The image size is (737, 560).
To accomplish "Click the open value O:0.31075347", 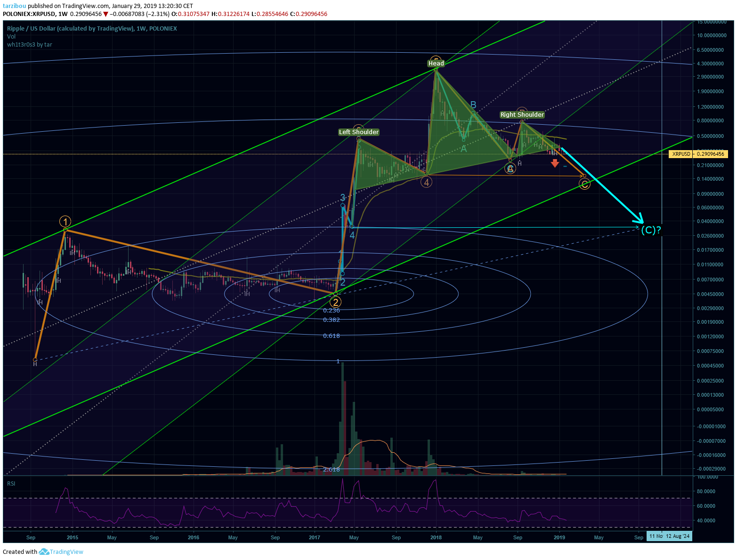I will 190,14.
